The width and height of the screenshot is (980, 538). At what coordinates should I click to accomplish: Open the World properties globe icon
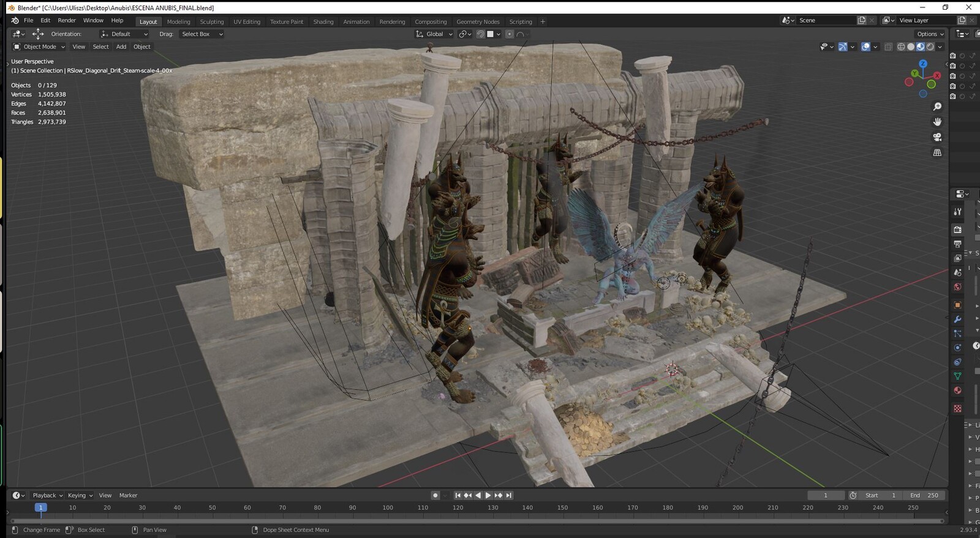[x=957, y=286]
